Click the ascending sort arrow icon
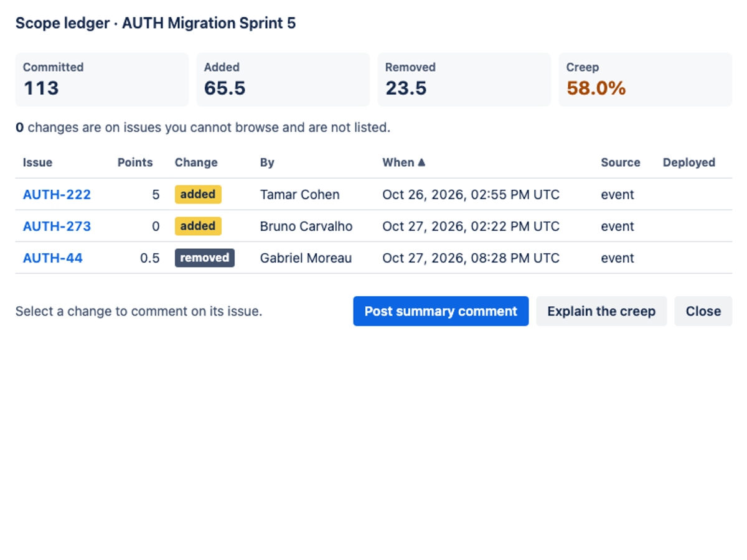This screenshot has height=560, width=747. click(421, 162)
